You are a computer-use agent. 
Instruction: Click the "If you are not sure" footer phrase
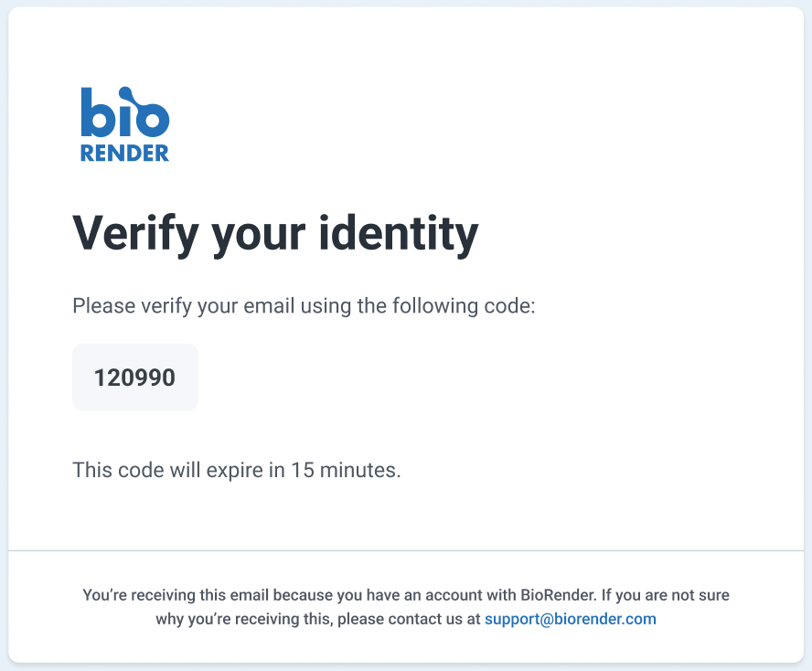[x=666, y=595]
